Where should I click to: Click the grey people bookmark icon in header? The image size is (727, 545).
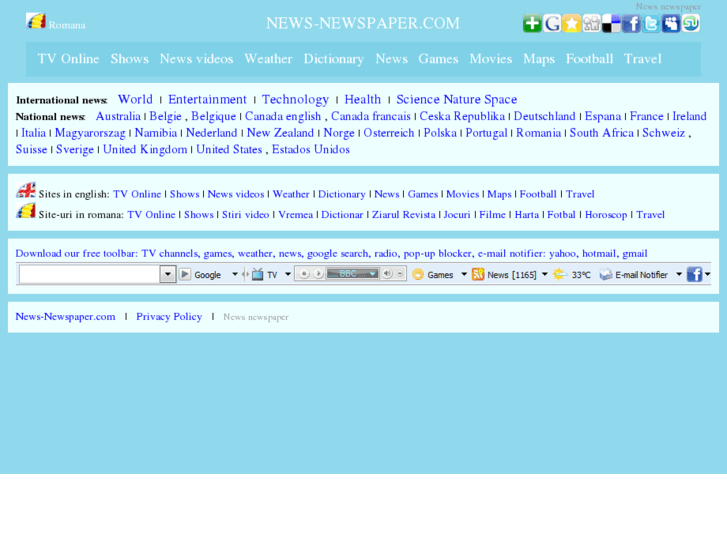592,23
